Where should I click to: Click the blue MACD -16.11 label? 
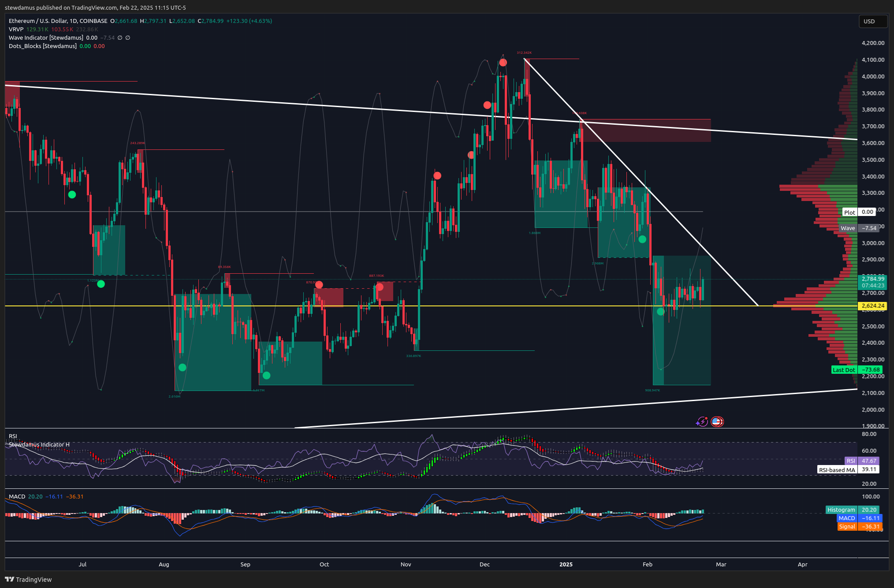click(x=859, y=518)
